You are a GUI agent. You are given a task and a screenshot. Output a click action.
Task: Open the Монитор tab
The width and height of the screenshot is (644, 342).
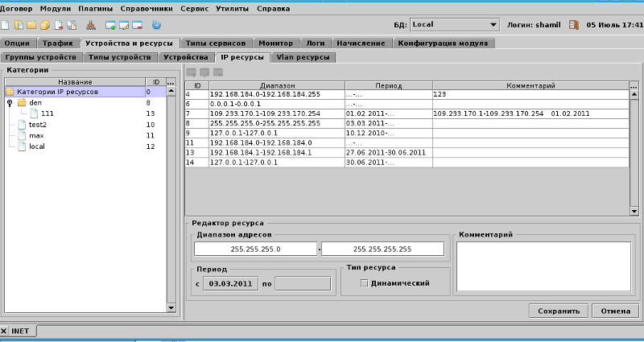click(x=275, y=43)
